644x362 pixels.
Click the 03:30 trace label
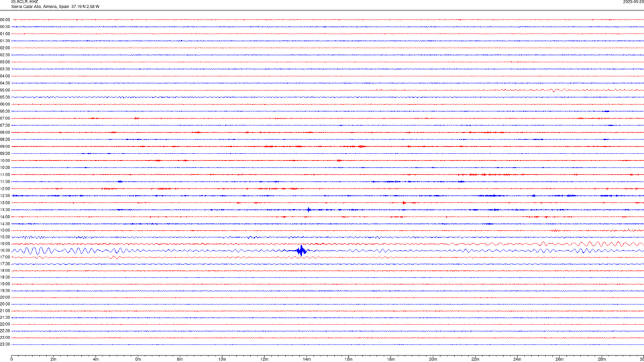[x=5, y=69]
